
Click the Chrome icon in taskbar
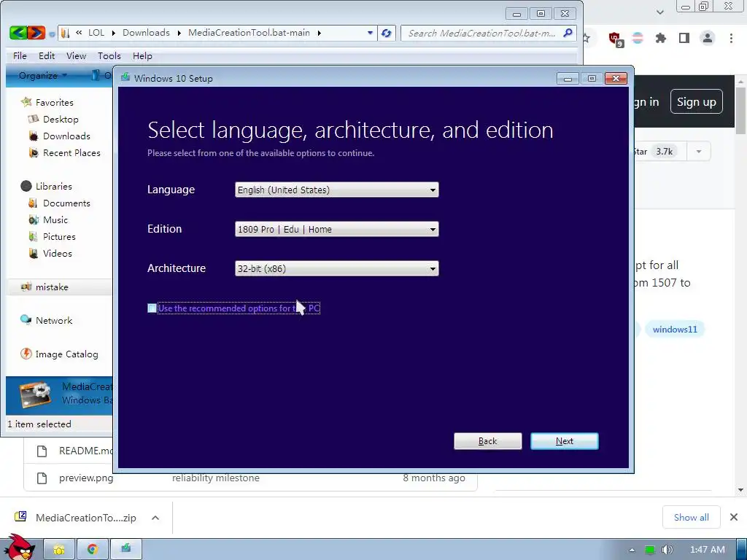[93, 549]
